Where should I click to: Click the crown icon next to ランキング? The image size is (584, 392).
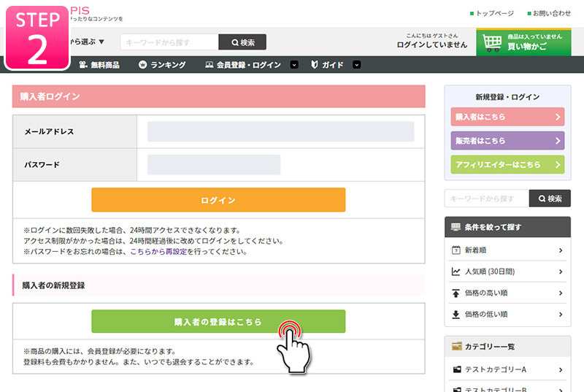point(142,65)
